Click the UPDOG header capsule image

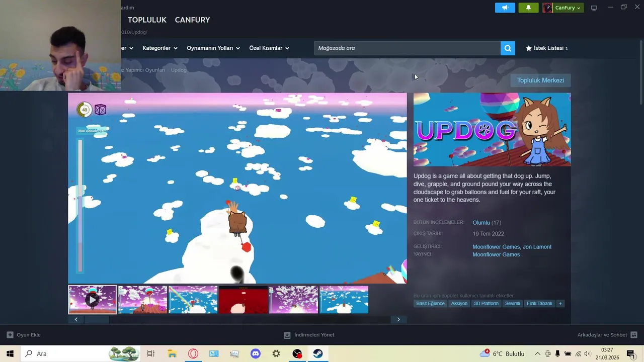(492, 129)
